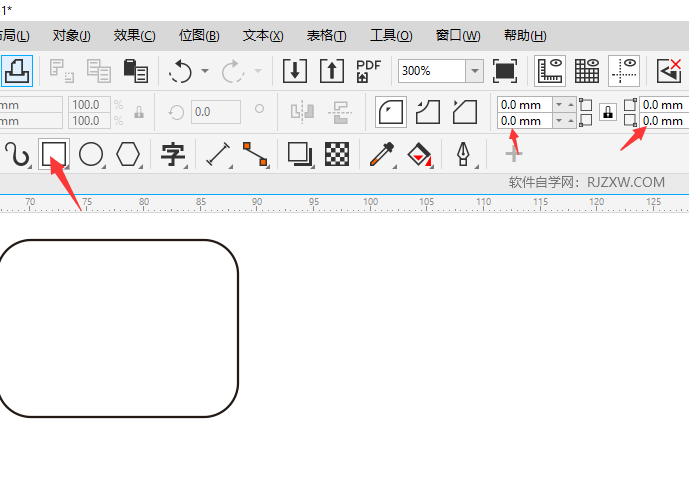
Task: Toggle the corner radius lock
Action: (607, 112)
